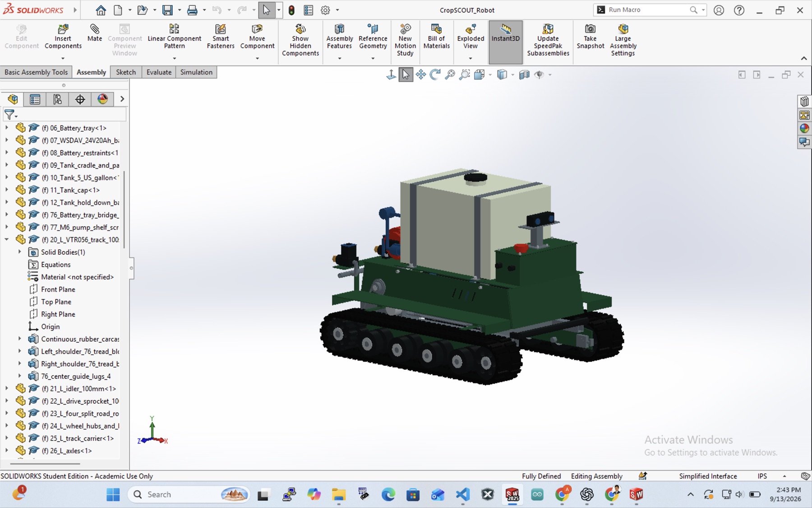Collapse the CommandManager ribbon chevron

coord(804,58)
